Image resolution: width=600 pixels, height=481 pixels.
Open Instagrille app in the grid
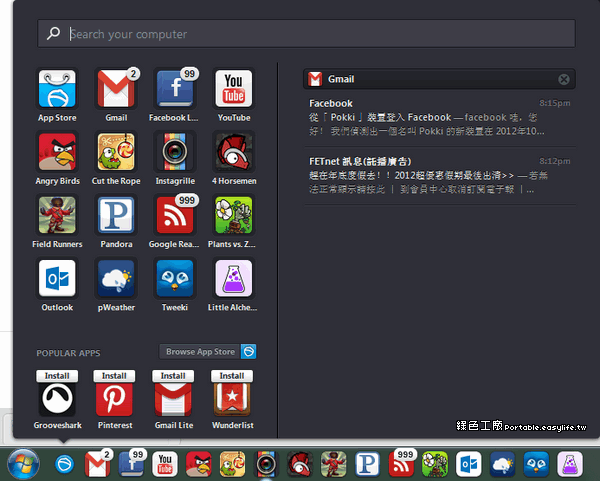pos(175,152)
